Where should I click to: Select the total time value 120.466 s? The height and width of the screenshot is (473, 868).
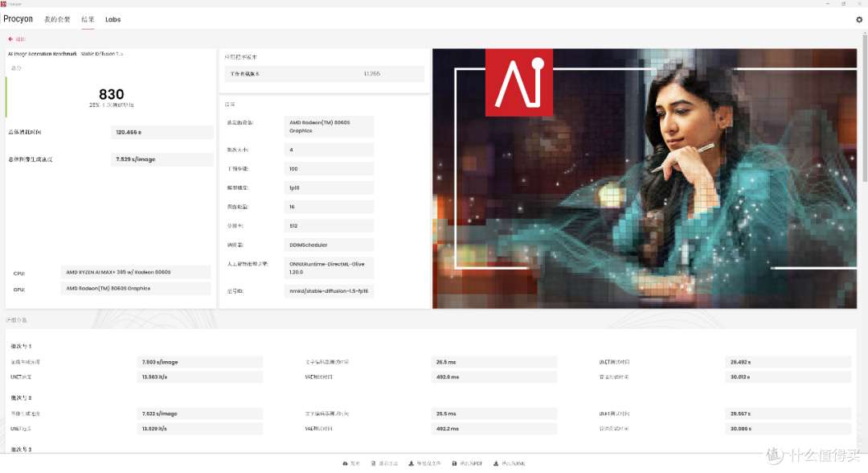(162, 133)
